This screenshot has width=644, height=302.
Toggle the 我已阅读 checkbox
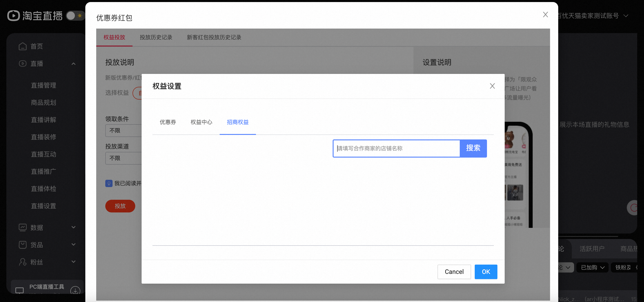[109, 184]
